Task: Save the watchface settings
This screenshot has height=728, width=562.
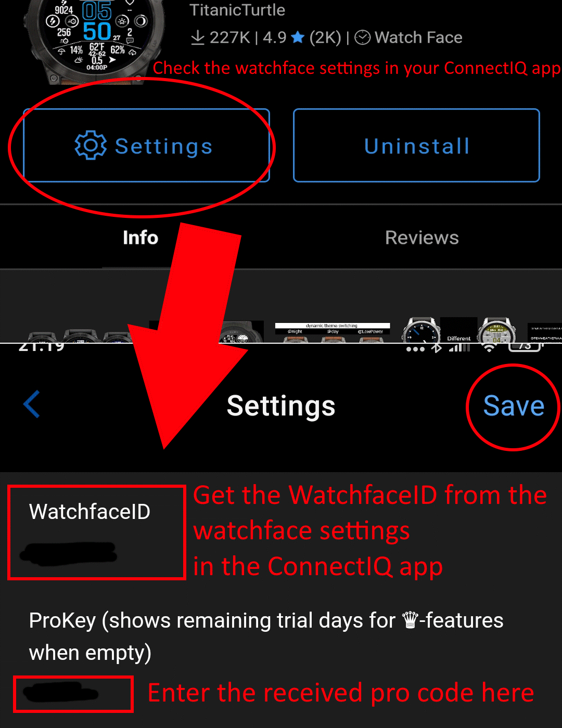Action: pos(514,406)
